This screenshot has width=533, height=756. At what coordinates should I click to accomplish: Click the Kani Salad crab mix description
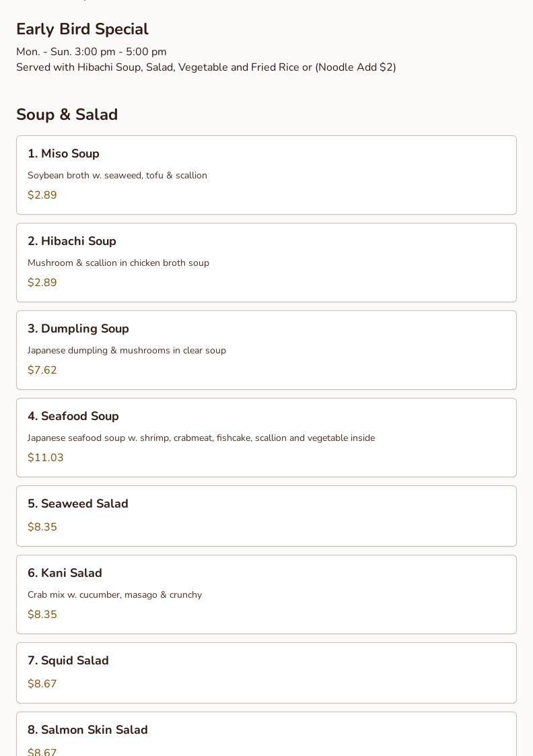coord(114,595)
